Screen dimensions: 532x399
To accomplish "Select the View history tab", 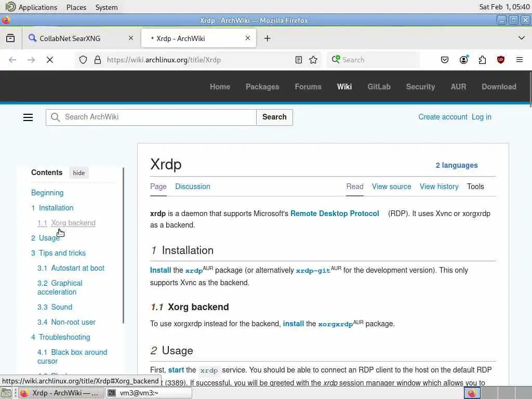I will coord(439,187).
